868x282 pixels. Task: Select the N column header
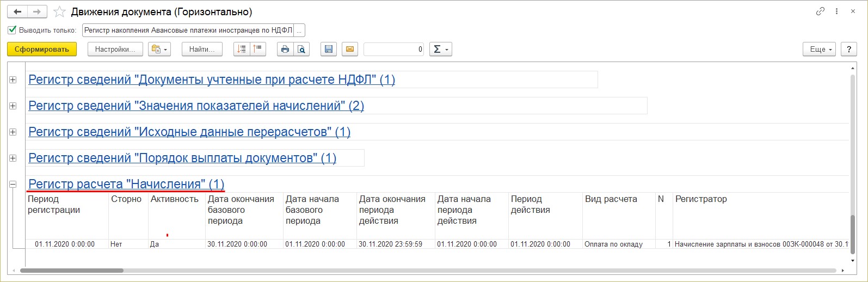664,216
